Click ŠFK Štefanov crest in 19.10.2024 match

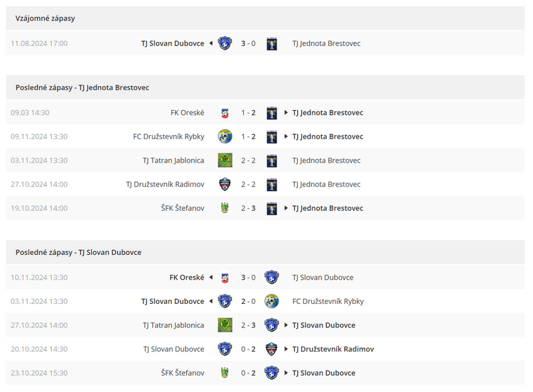pos(225,208)
